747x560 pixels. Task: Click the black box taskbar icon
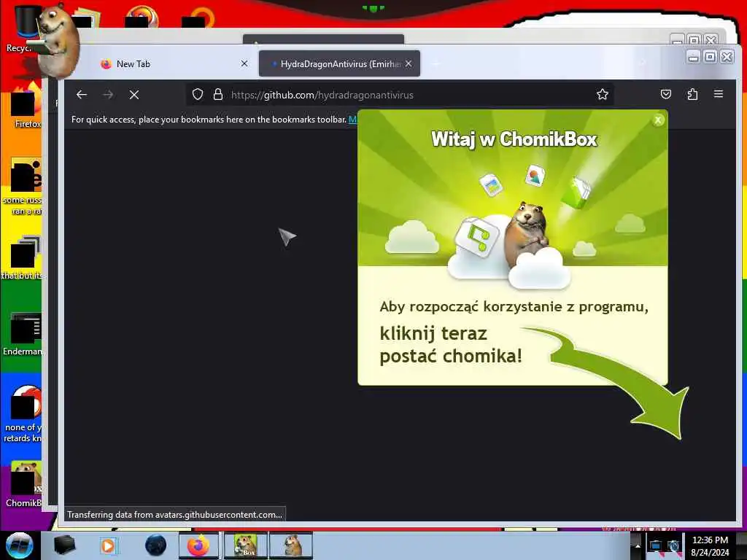click(64, 545)
